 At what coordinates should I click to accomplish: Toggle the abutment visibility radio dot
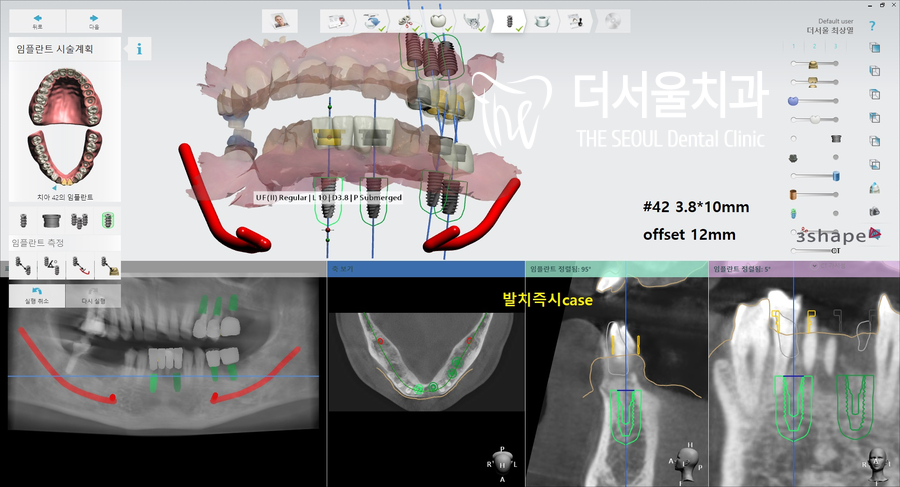point(793,138)
